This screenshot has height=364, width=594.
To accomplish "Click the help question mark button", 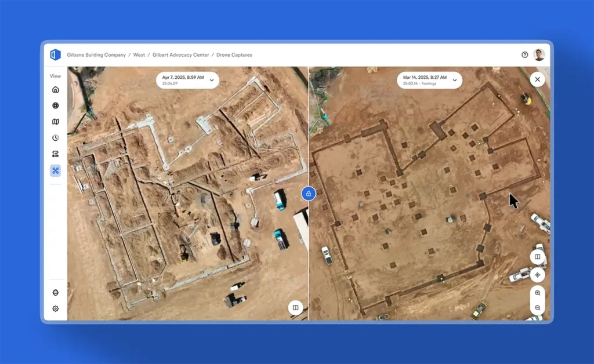I will (x=526, y=54).
